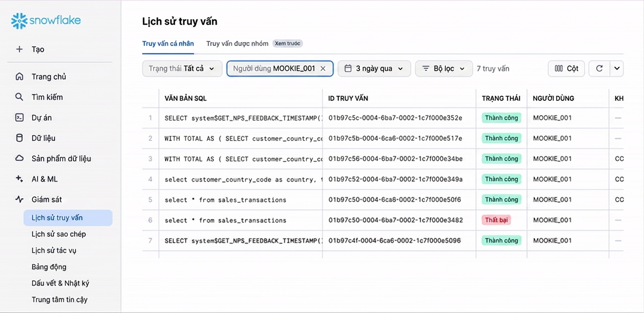Screen dimensions: 644x313
Task: Click the calendar icon in date filter
Action: click(348, 69)
